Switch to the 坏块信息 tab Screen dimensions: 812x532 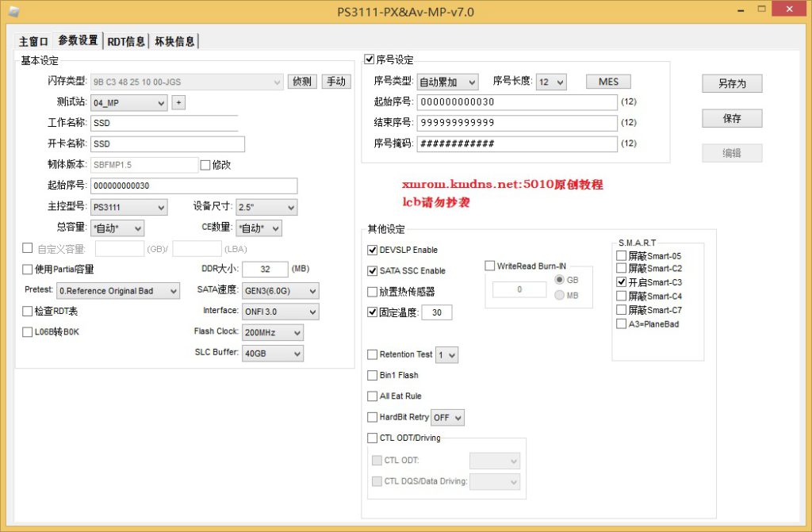(x=174, y=41)
